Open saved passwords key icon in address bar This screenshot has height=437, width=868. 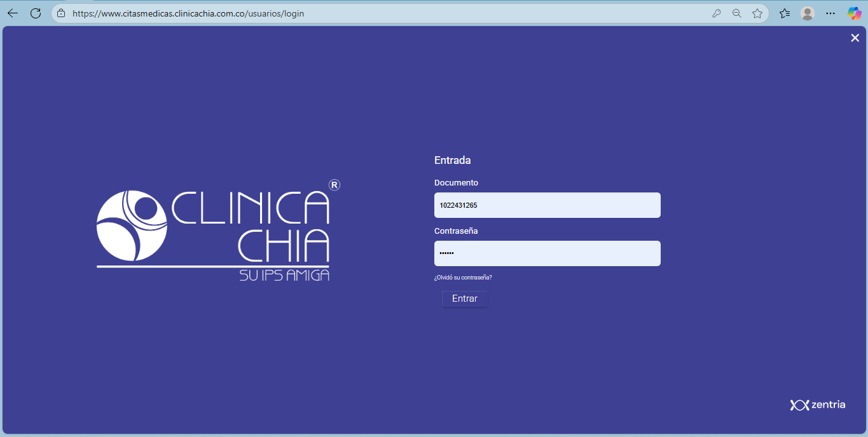tap(717, 13)
